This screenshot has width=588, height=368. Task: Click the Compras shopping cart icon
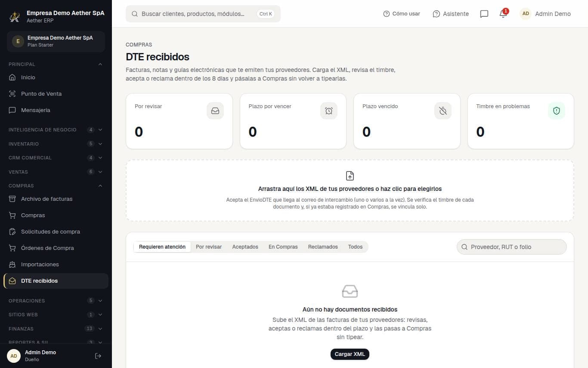(x=12, y=215)
